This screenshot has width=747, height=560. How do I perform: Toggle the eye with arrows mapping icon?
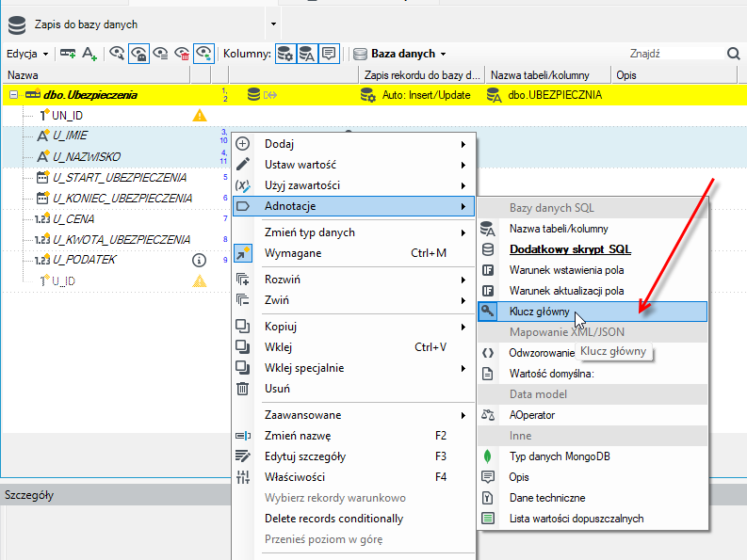[x=203, y=54]
